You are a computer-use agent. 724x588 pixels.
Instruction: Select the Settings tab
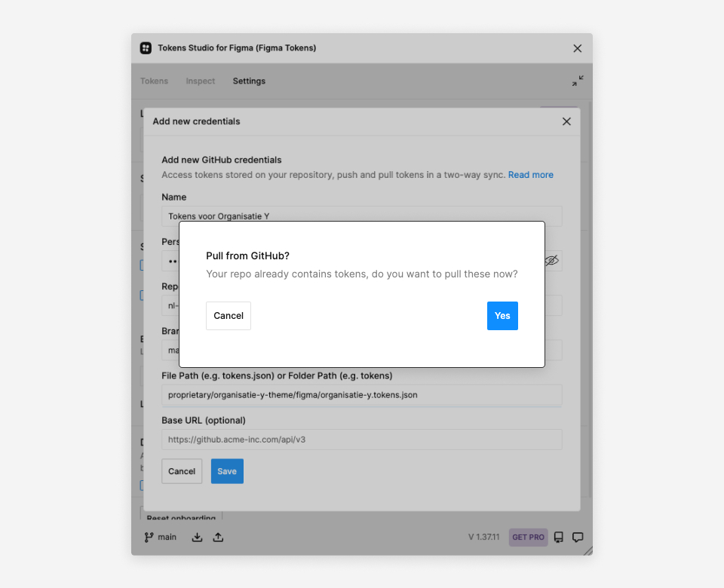tap(249, 81)
